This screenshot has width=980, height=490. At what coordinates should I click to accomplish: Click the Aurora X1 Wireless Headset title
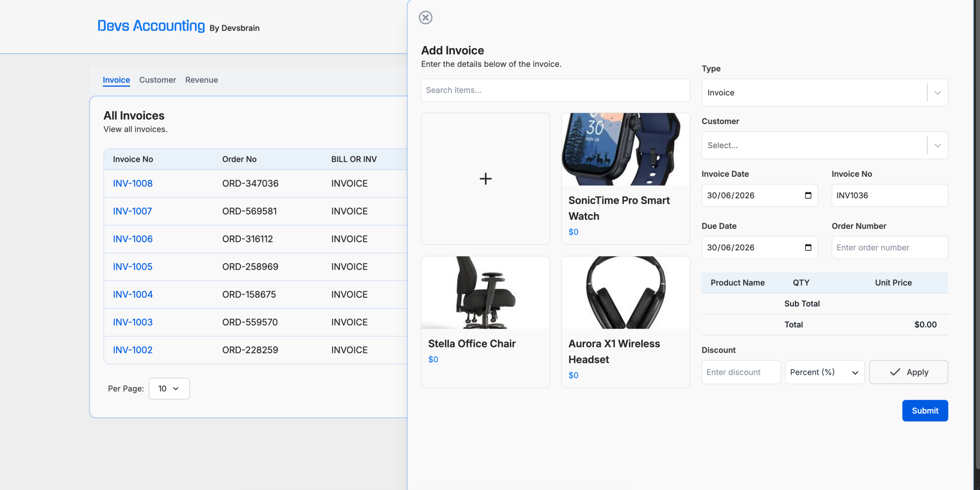(614, 352)
